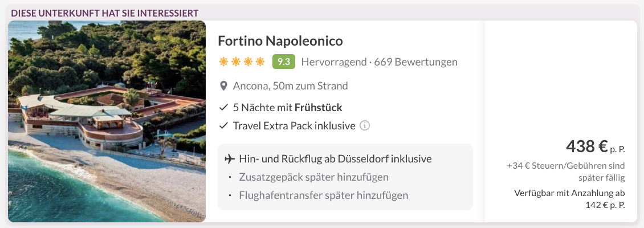Open the Fortino Napoleonico hotel title

coord(280,40)
